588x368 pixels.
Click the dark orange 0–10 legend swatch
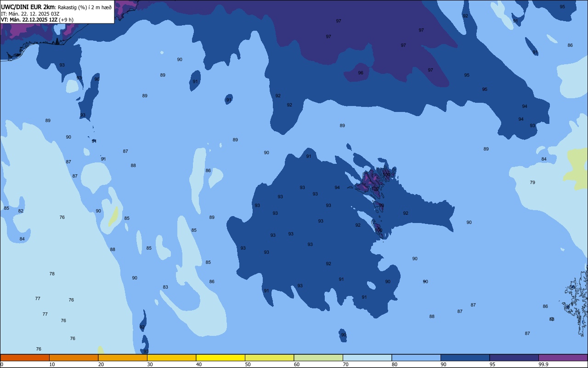[x=25, y=357]
